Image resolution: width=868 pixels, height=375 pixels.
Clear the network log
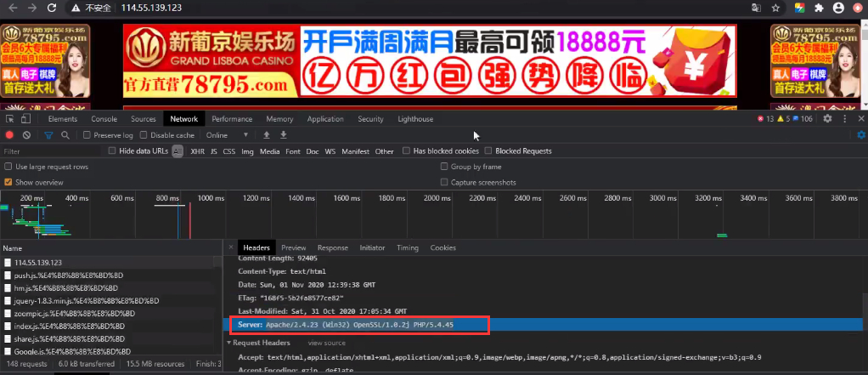pyautogui.click(x=27, y=135)
